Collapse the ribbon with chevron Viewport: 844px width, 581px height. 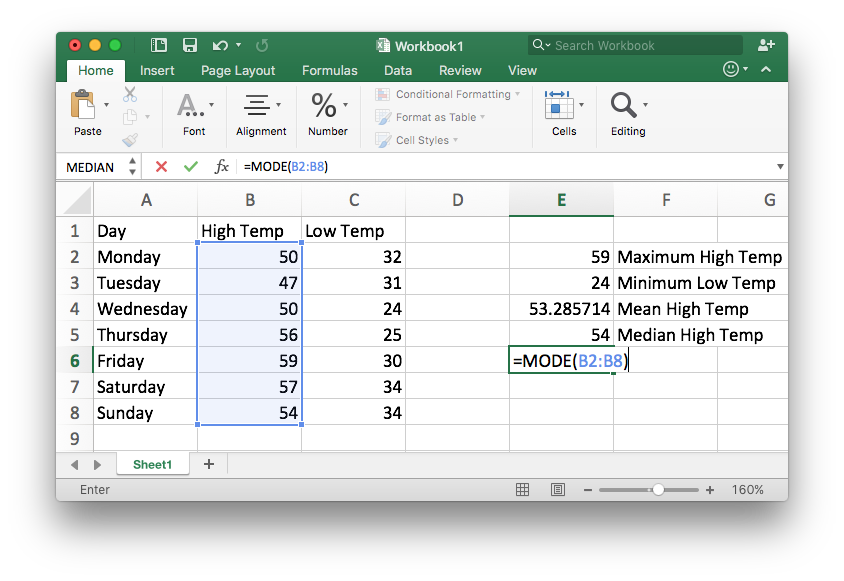tap(766, 70)
